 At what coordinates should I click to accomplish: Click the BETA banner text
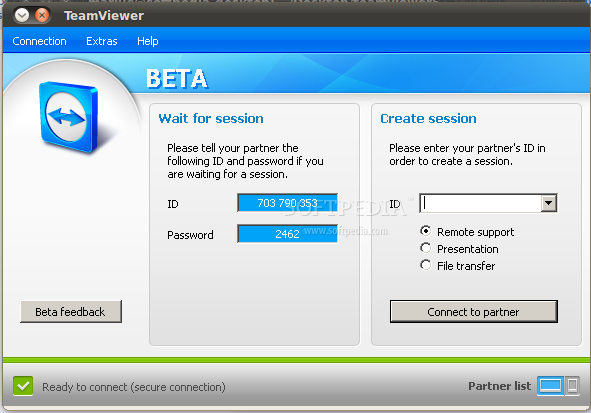point(177,79)
